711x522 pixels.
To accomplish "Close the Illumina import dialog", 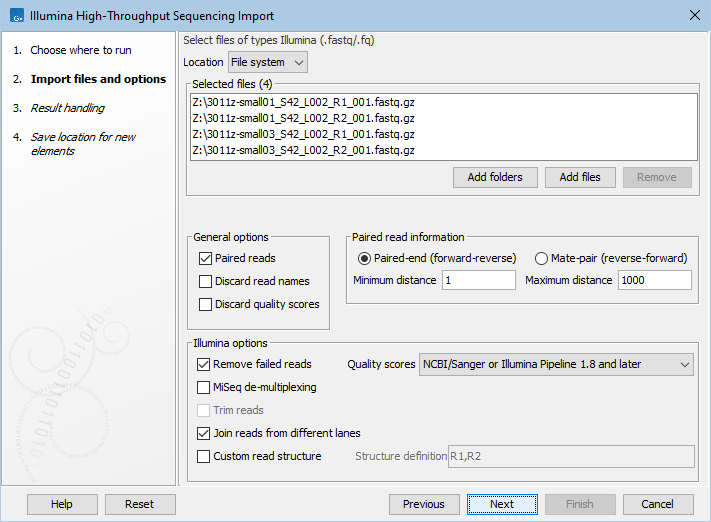I will click(x=694, y=16).
